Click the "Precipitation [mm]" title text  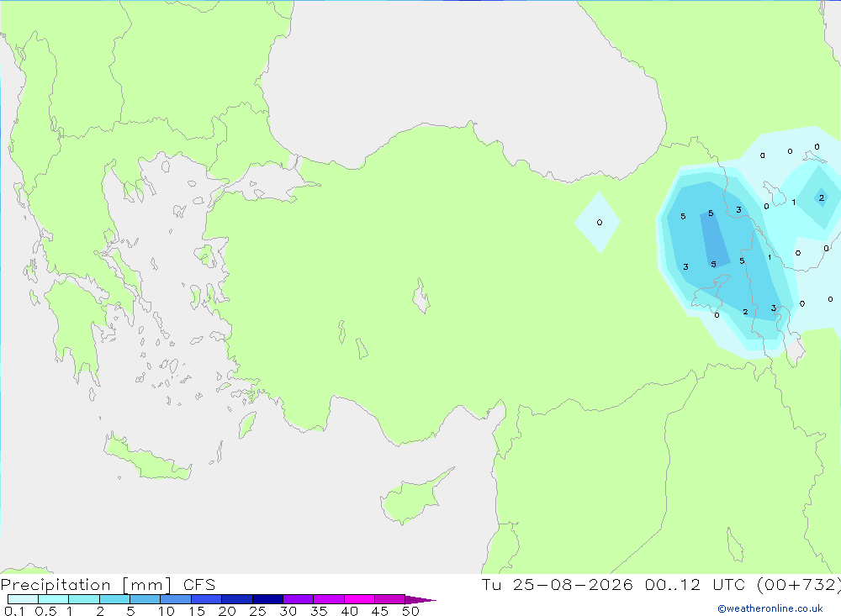coord(86,585)
